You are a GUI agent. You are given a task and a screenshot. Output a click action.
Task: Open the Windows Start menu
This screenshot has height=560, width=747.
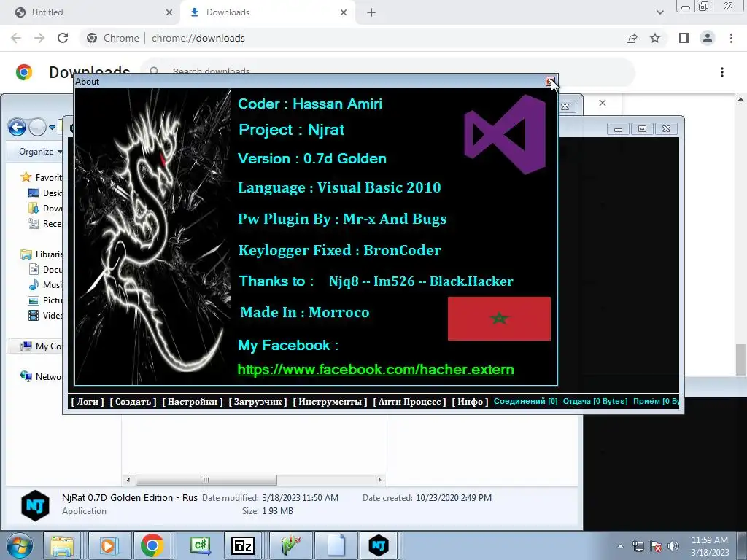[x=19, y=545]
